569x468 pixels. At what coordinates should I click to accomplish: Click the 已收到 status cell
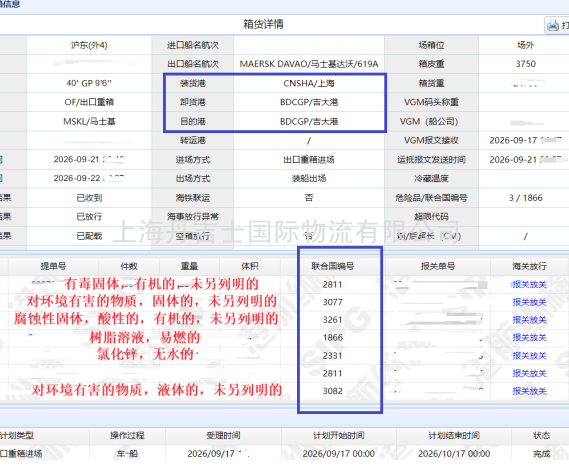pos(89,198)
